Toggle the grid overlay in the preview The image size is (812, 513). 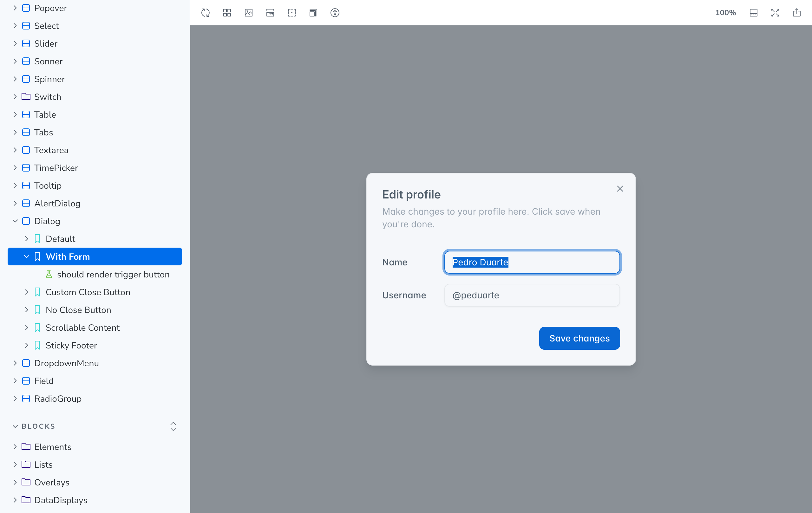(226, 12)
